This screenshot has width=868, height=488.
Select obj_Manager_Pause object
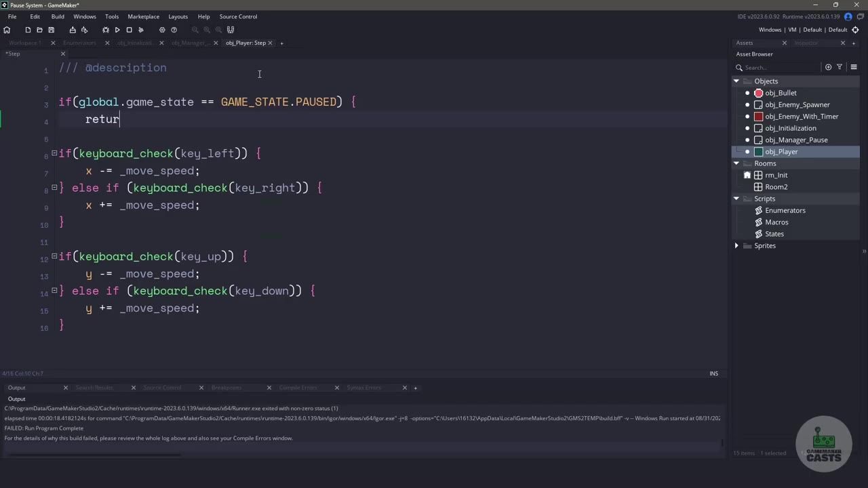(796, 140)
